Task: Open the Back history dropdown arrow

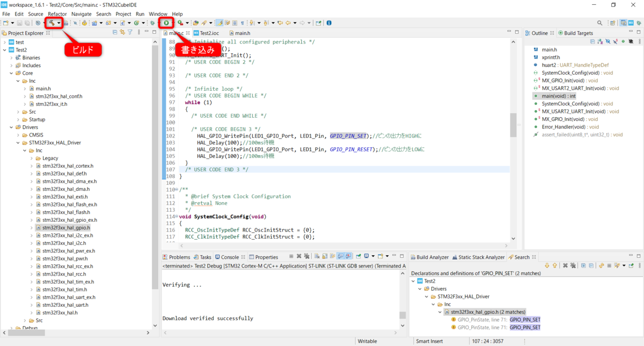Action: click(294, 23)
